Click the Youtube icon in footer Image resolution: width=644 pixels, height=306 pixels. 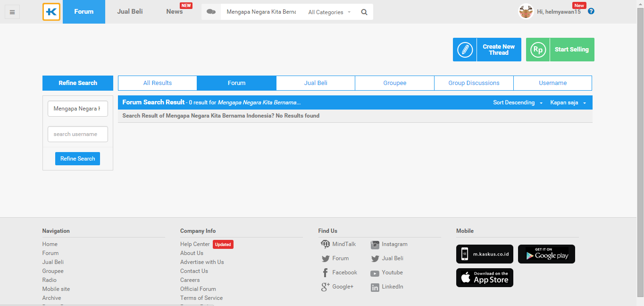[375, 273]
